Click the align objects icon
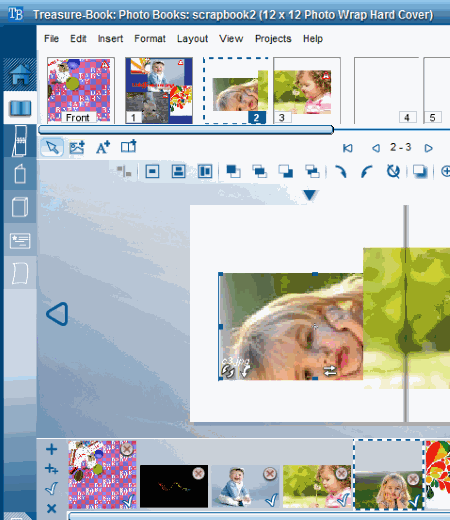The width and height of the screenshot is (450, 520). pyautogui.click(x=124, y=171)
